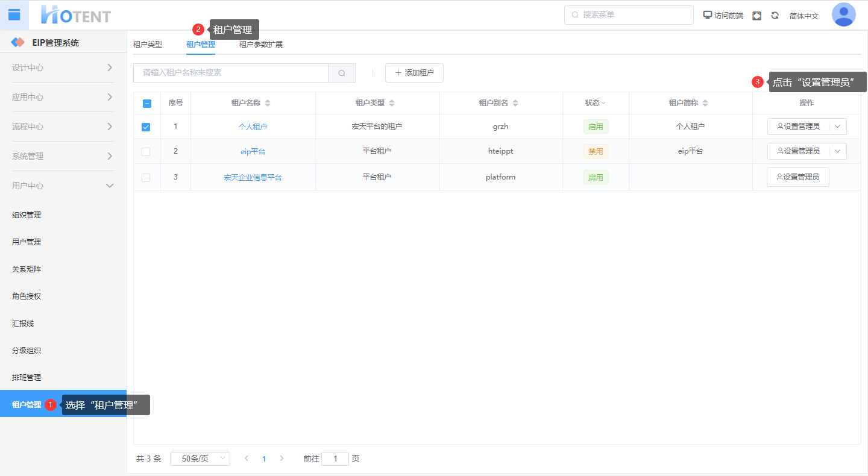Click the Hotent logo
Screen dimensions: 868x476
[76, 15]
